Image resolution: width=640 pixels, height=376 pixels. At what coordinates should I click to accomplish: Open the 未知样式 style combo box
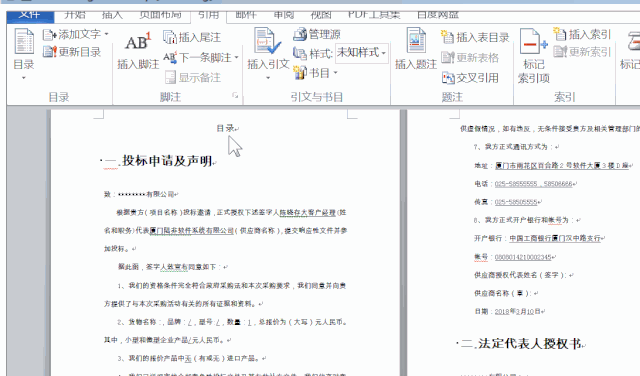point(362,53)
